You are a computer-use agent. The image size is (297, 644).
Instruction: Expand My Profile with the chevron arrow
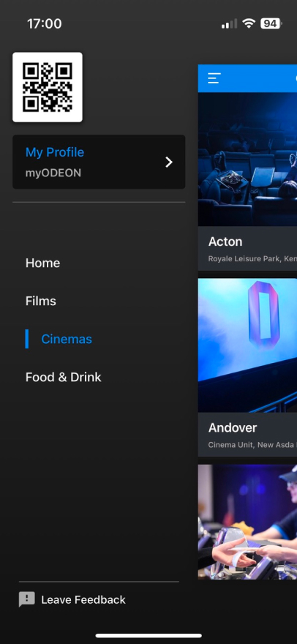168,162
